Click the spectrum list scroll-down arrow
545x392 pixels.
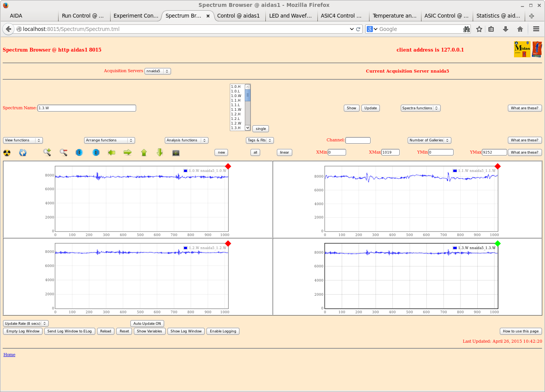point(247,128)
